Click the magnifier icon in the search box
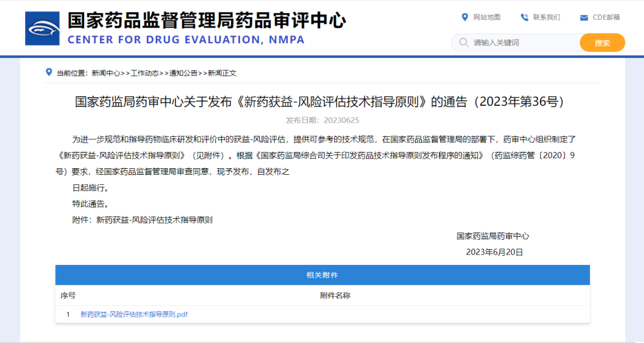 464,42
